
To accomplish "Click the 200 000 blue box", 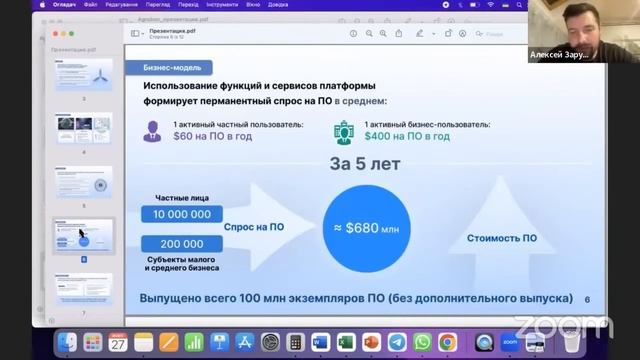I will pyautogui.click(x=182, y=244).
